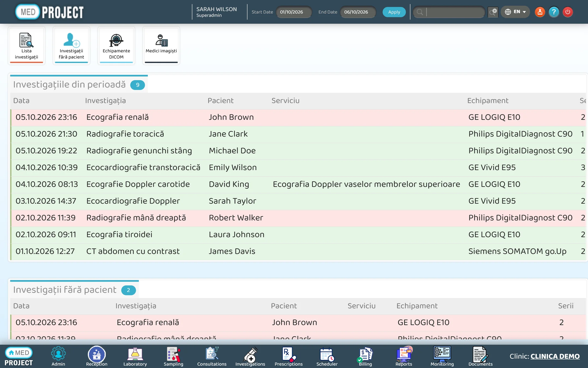588x368 pixels.
Task: Click the advanced search icon beside search box
Action: point(493,12)
